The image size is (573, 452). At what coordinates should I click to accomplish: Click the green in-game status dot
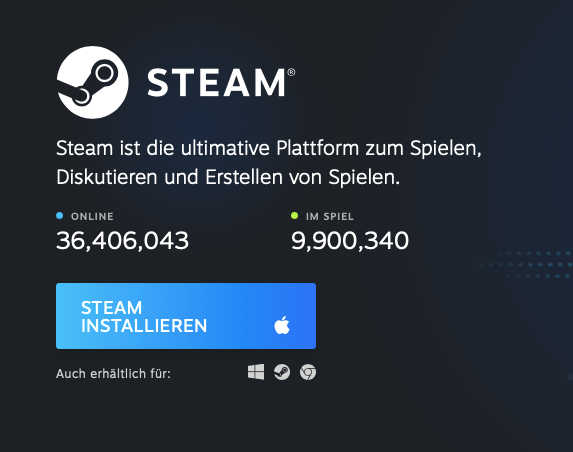click(x=295, y=216)
